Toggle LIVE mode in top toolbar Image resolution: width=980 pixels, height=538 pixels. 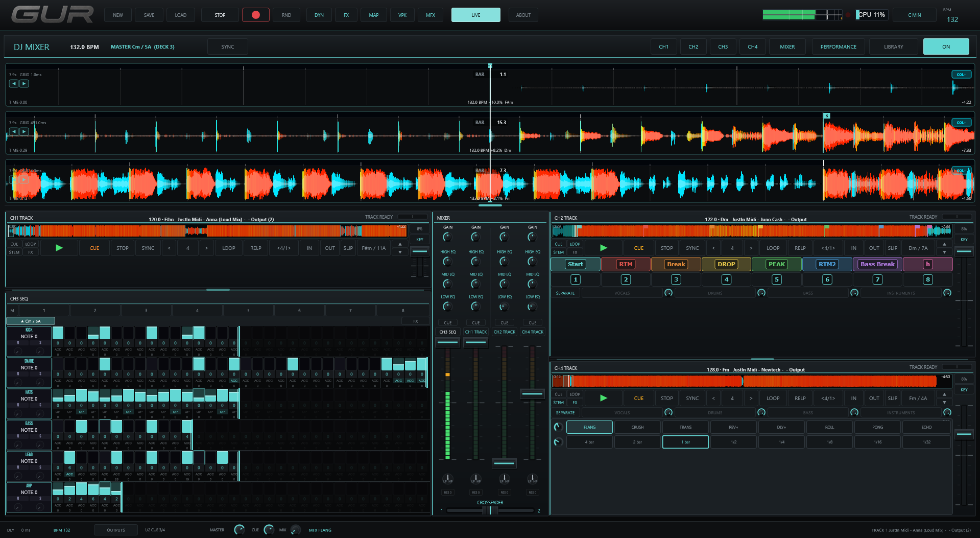click(475, 15)
